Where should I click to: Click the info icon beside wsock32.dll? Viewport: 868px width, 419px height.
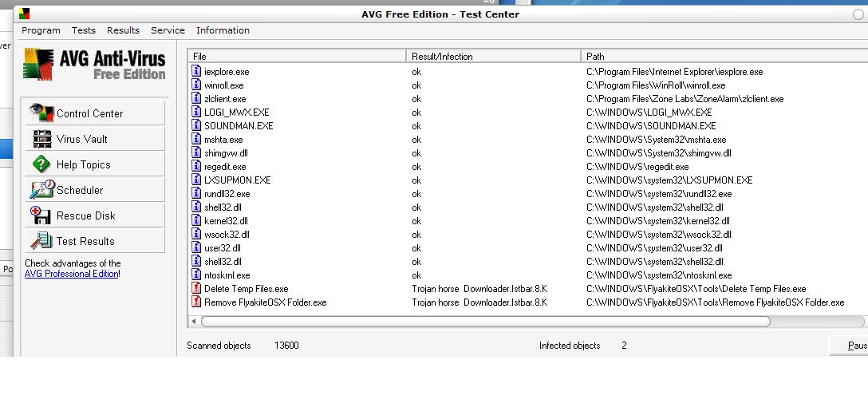tap(196, 234)
